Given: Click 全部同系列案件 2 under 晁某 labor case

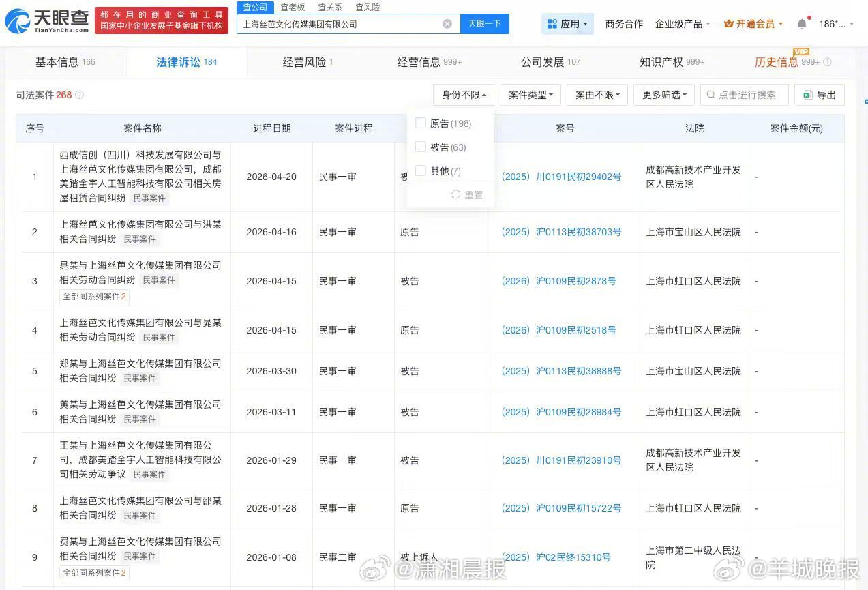Looking at the screenshot, I should (x=94, y=297).
